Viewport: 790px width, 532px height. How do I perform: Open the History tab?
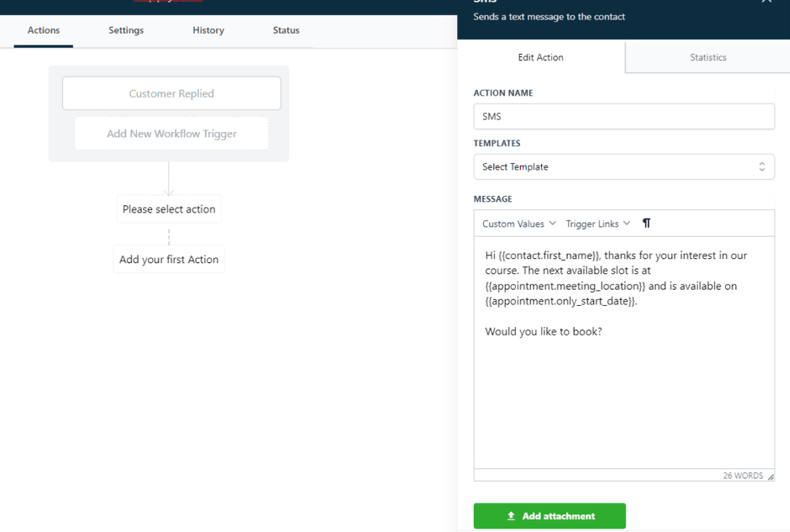(208, 30)
